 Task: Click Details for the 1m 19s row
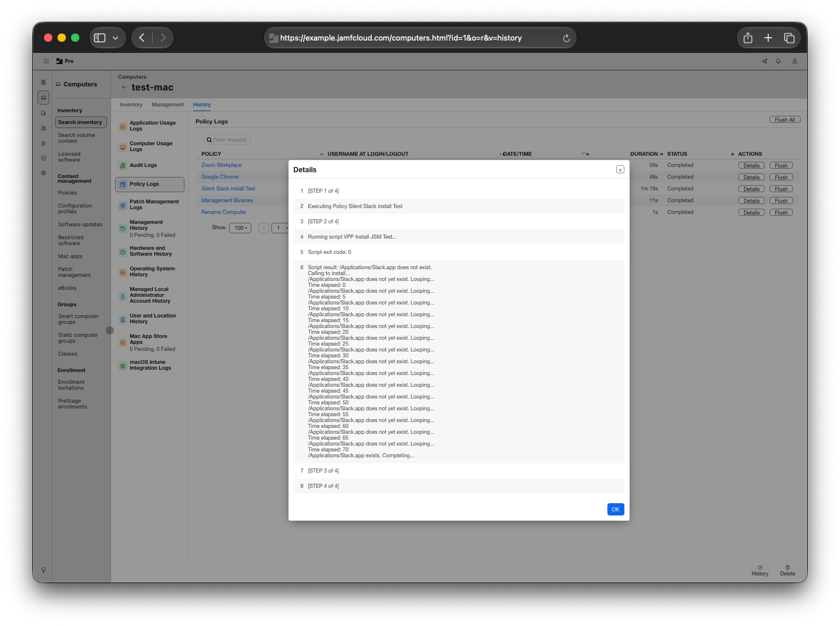coord(751,189)
